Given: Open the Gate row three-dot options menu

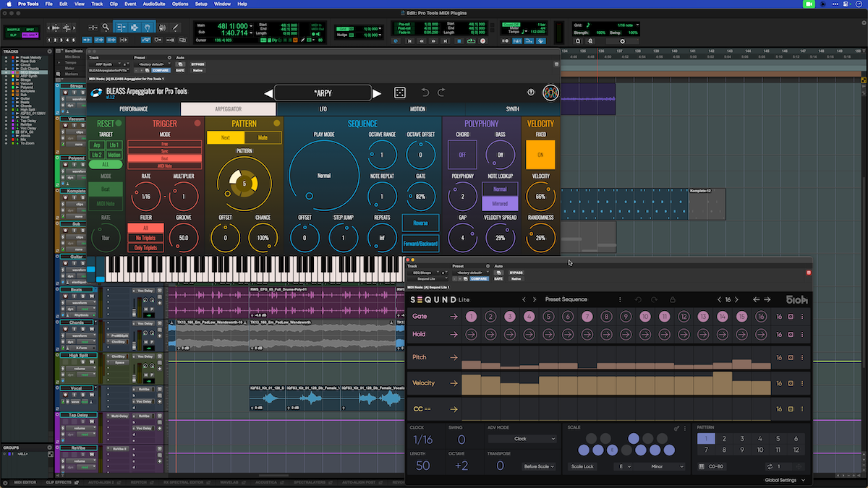Looking at the screenshot, I should (803, 316).
